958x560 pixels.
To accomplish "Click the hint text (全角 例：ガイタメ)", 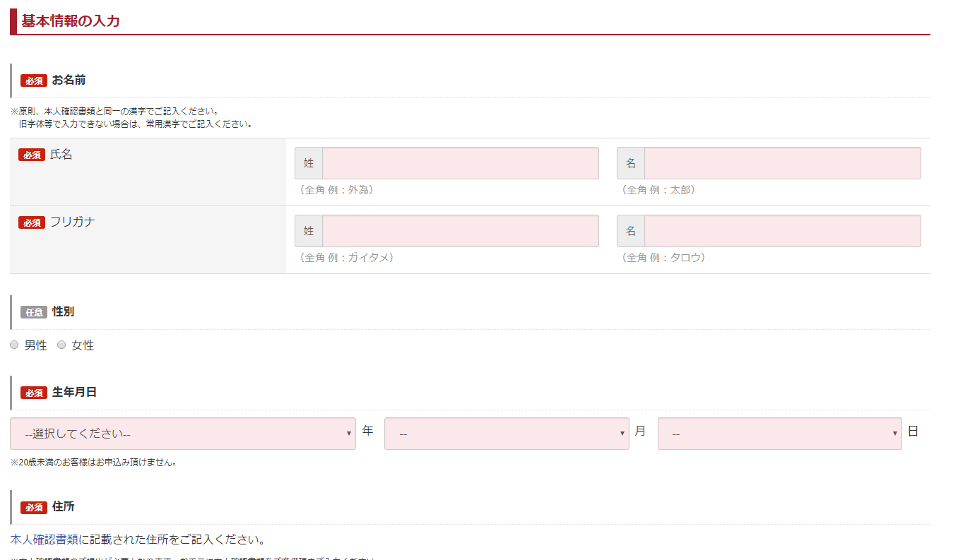I will 346,258.
